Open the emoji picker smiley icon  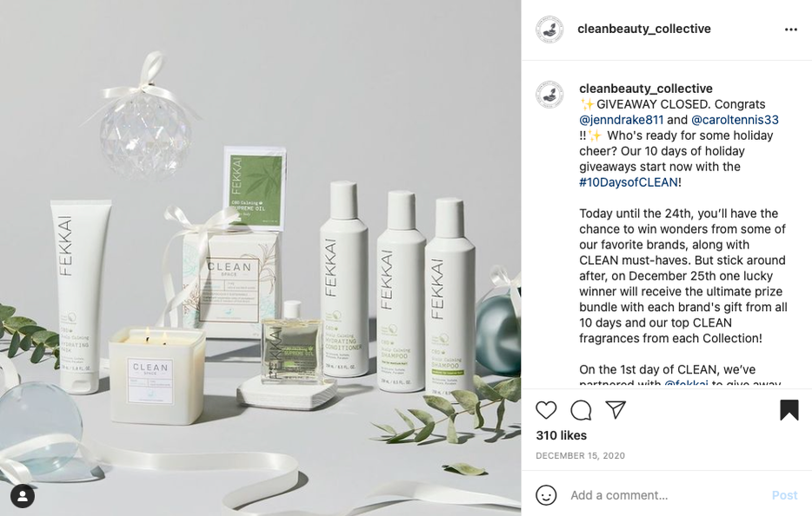[x=546, y=495]
